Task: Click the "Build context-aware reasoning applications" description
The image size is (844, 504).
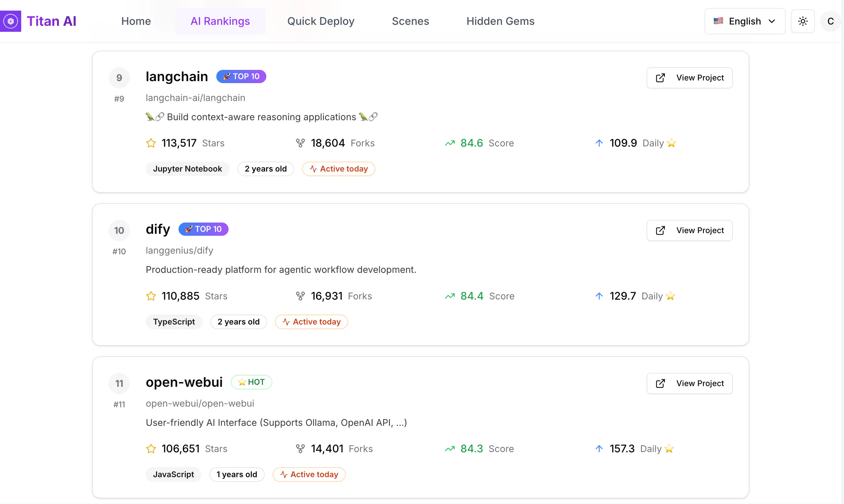Action: 262,117
